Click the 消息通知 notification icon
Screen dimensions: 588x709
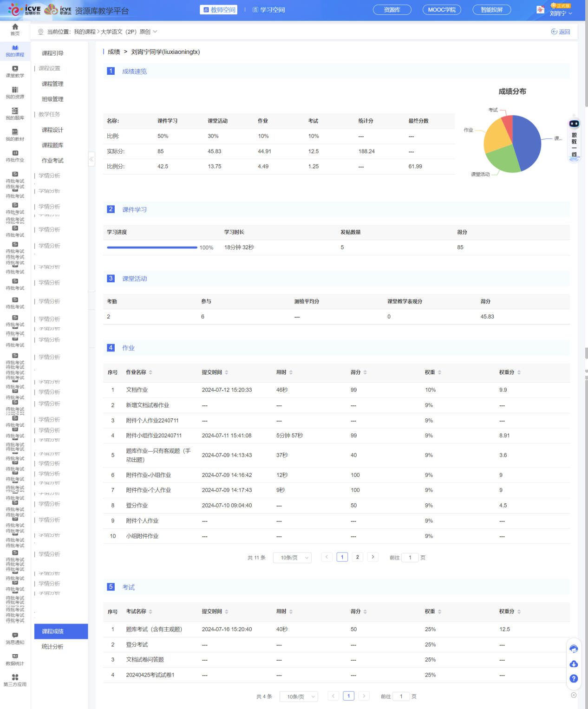pos(15,638)
